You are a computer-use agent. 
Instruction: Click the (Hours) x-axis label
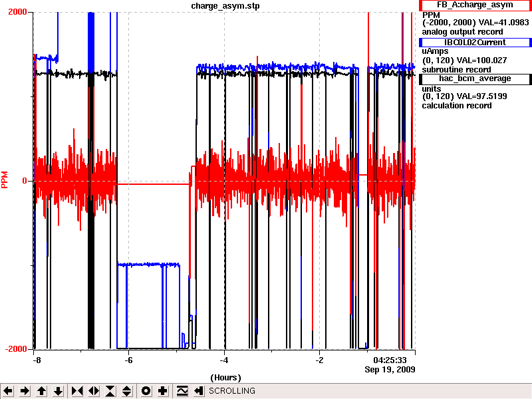225,378
